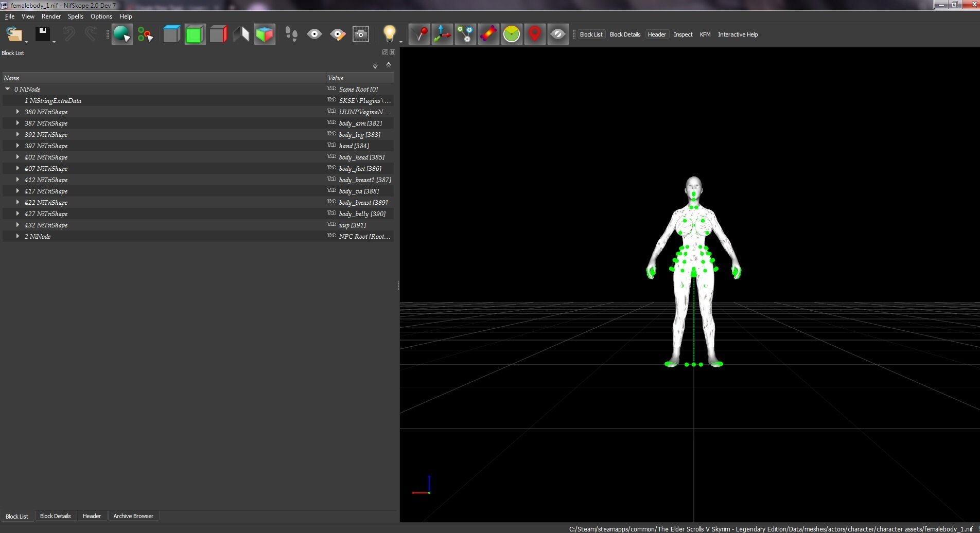Click the screenshot camera icon
This screenshot has width=980, height=533.
click(360, 34)
